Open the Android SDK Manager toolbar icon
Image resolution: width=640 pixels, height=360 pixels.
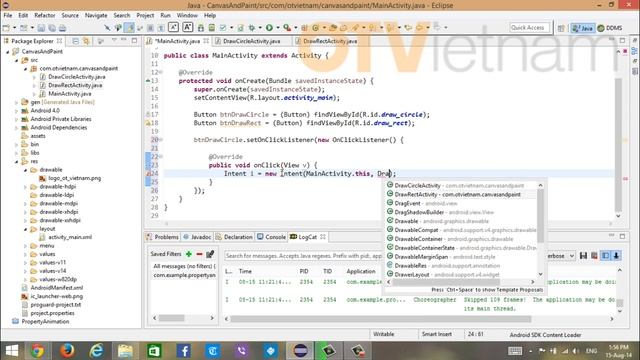pyautogui.click(x=201, y=28)
